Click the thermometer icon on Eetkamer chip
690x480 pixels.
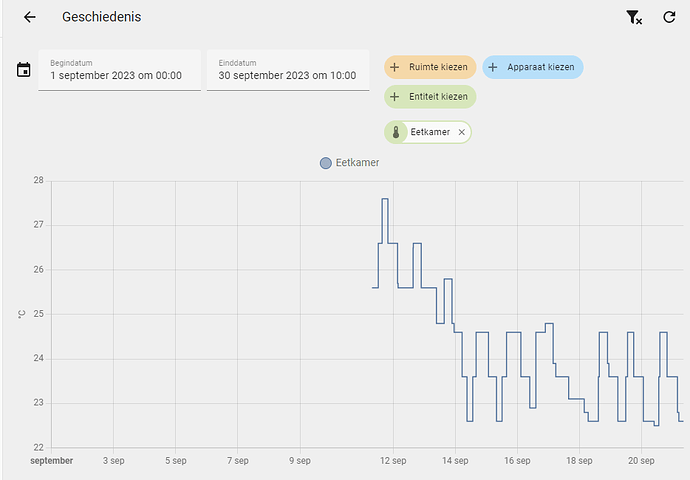[397, 132]
